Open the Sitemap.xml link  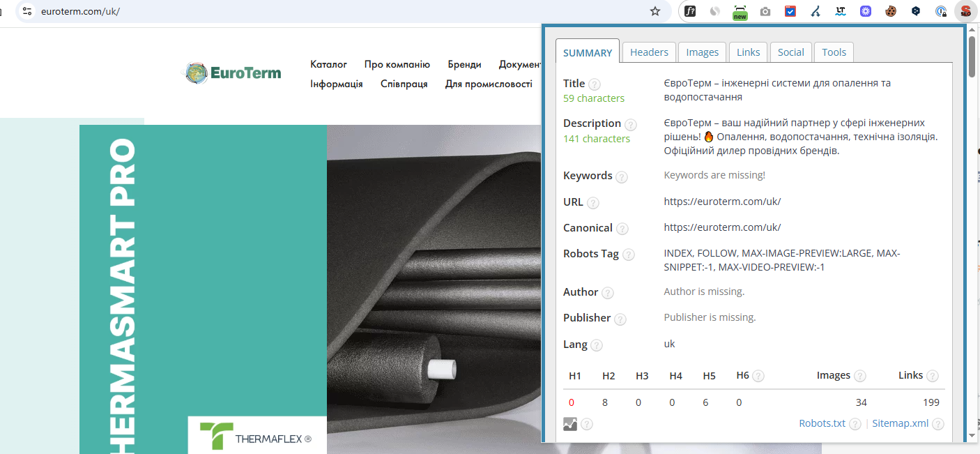pyautogui.click(x=900, y=423)
